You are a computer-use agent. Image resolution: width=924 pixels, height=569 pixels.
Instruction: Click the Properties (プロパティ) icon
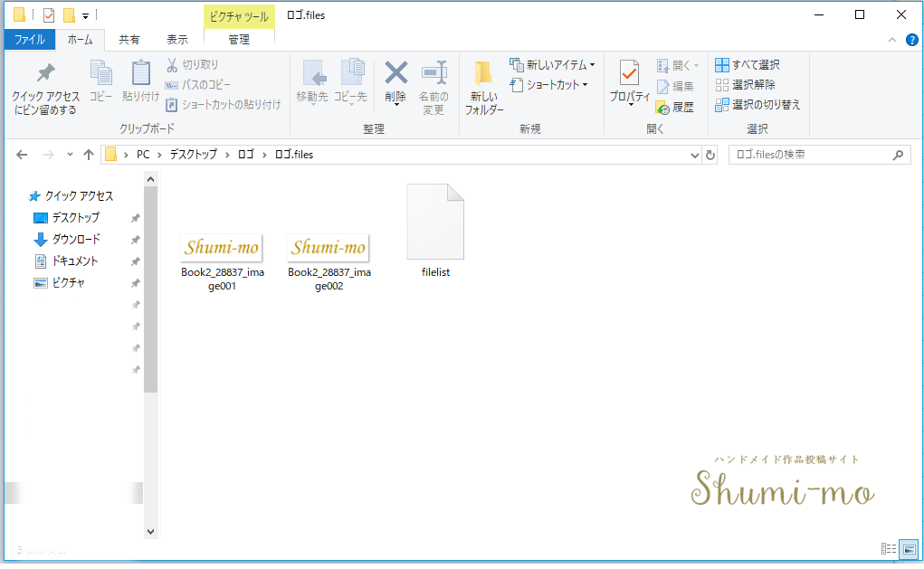[629, 73]
